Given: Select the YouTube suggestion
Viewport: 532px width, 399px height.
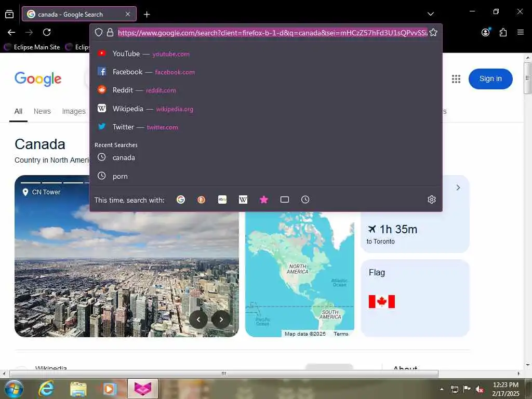Looking at the screenshot, I should point(266,54).
